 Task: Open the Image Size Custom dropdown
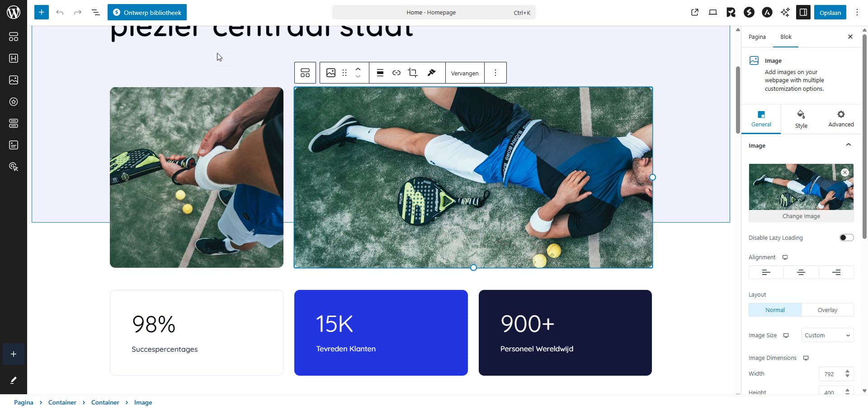827,335
